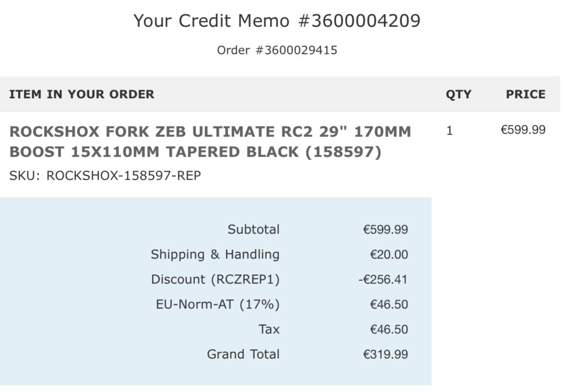Click the Subtotal label

[253, 230]
